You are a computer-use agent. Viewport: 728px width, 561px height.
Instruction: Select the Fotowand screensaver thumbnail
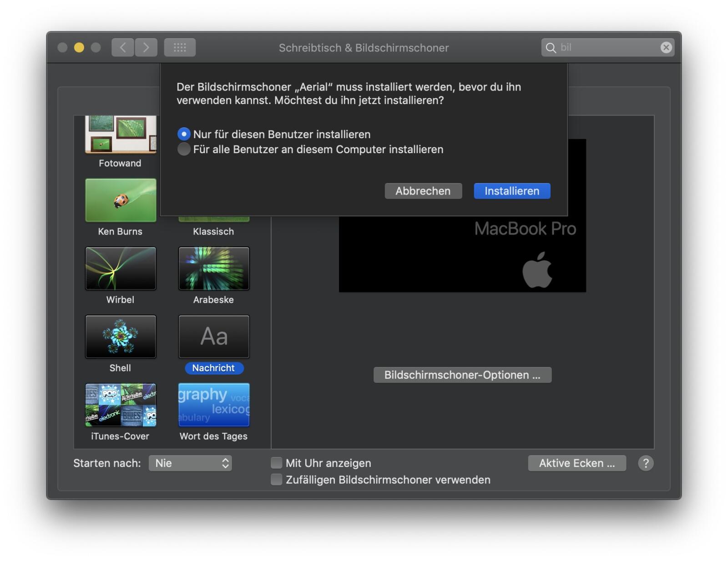tap(121, 134)
